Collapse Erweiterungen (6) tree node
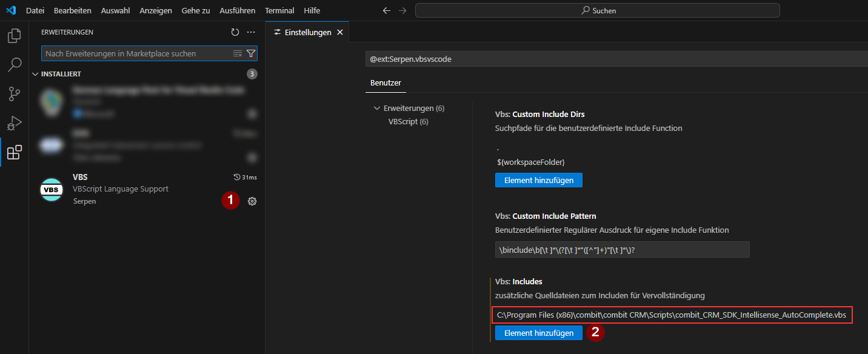868x354 pixels. point(377,109)
